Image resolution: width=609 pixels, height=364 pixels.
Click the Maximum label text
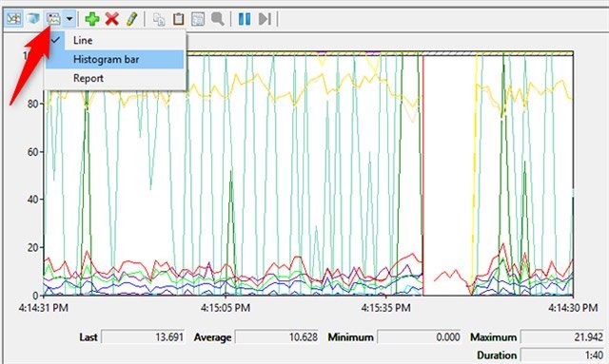click(x=493, y=337)
